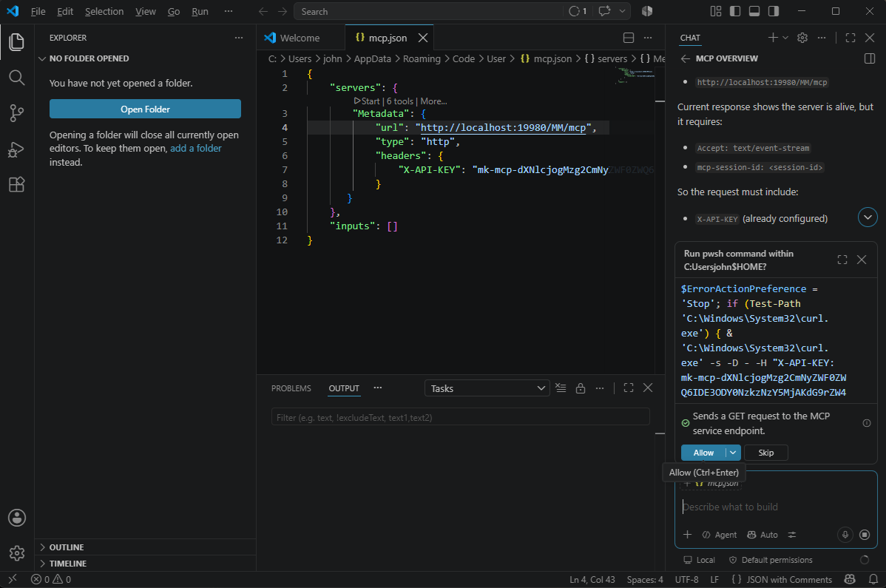Viewport: 886px width, 588px height.
Task: Open the Edit menu
Action: (65, 11)
